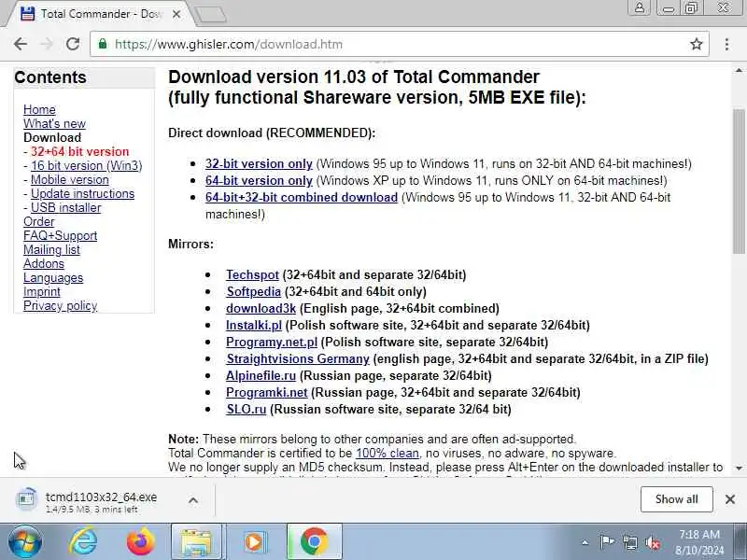Open the 100% clean certification link
The height and width of the screenshot is (560, 747).
coord(388,453)
